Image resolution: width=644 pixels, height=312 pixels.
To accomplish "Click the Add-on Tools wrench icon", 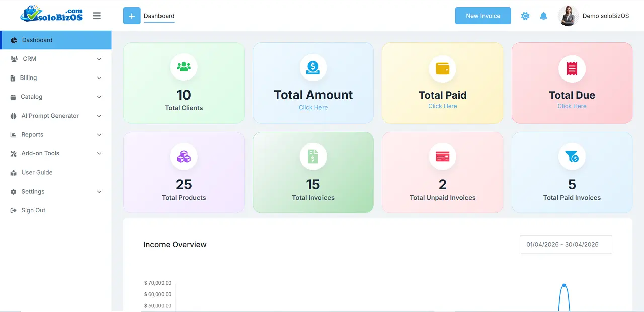I will coord(14,153).
